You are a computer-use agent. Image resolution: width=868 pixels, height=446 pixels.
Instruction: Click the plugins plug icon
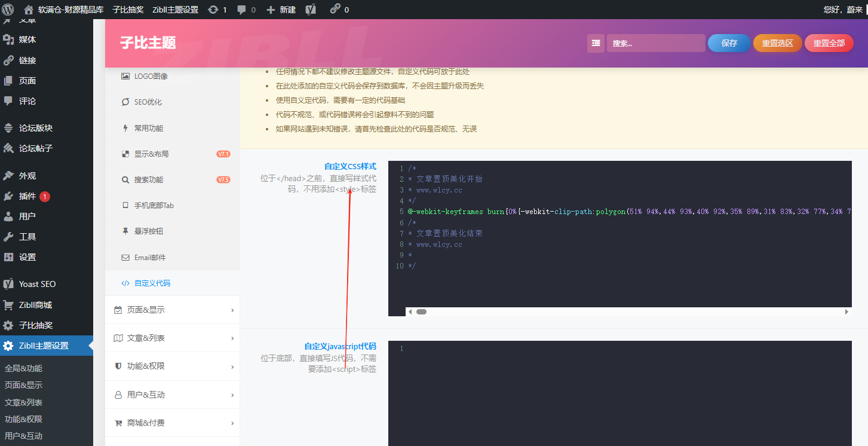click(8, 196)
